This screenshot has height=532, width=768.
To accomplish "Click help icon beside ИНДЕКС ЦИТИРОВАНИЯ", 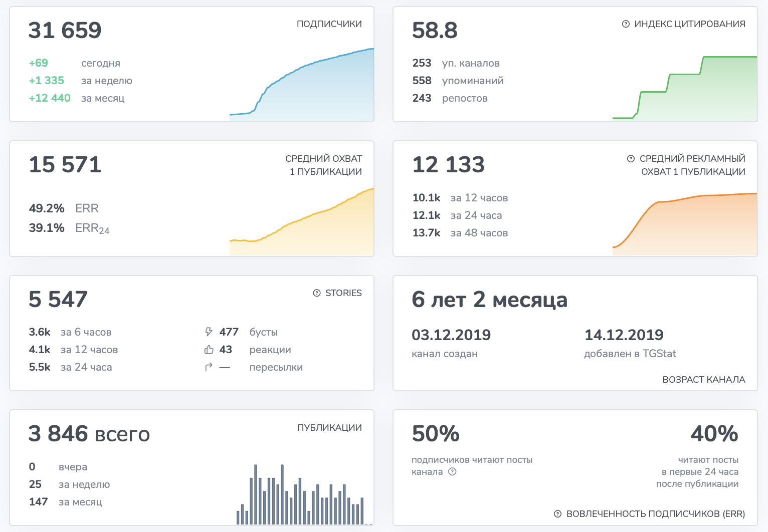I will pos(626,24).
